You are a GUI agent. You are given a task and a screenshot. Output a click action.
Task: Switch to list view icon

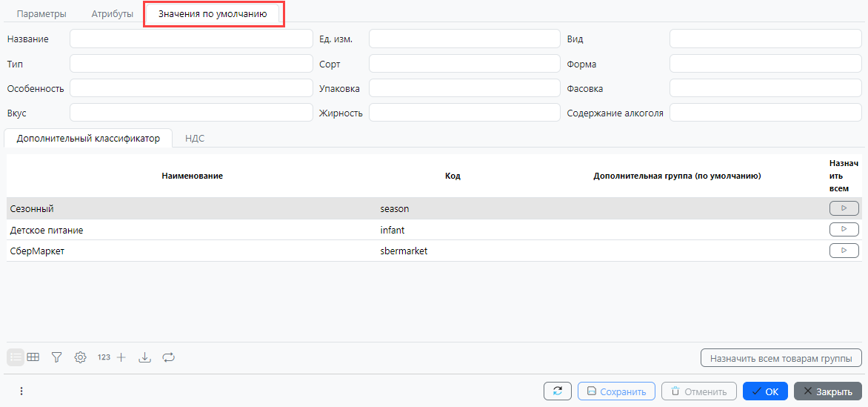[x=16, y=357]
